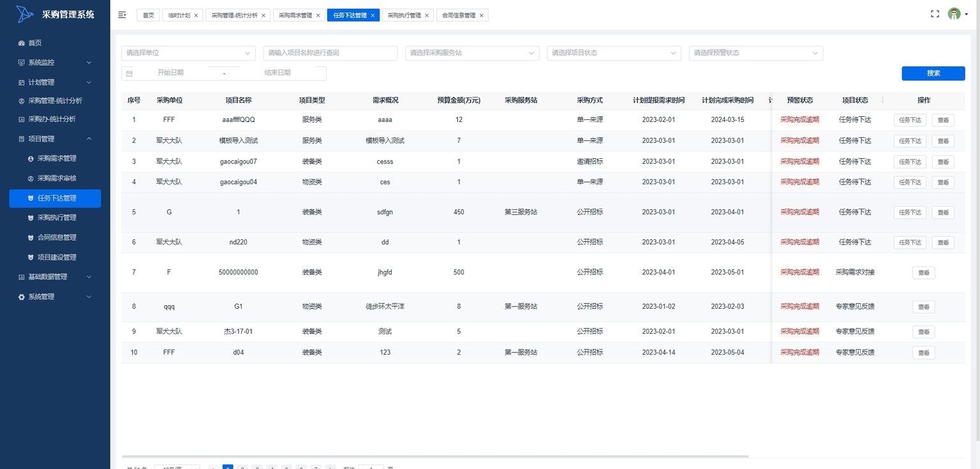Screen dimensions: 980x469
Task: Click the calendar icon in date range
Action: pyautogui.click(x=130, y=73)
